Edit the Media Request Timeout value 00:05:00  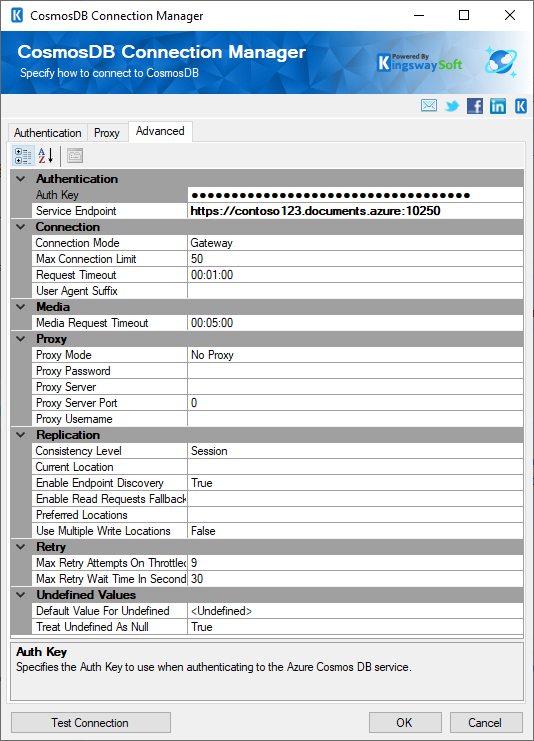(x=355, y=323)
